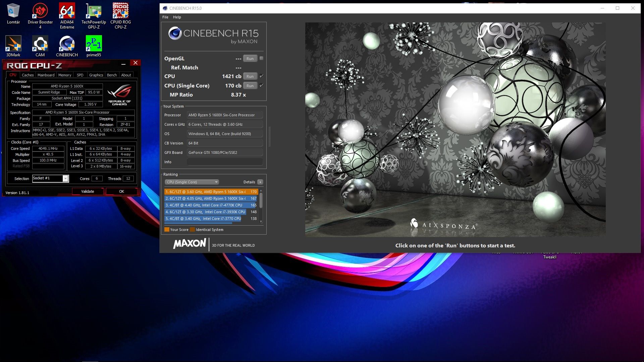The image size is (644, 362).
Task: Click the Identical System brown swatch
Action: (x=192, y=230)
